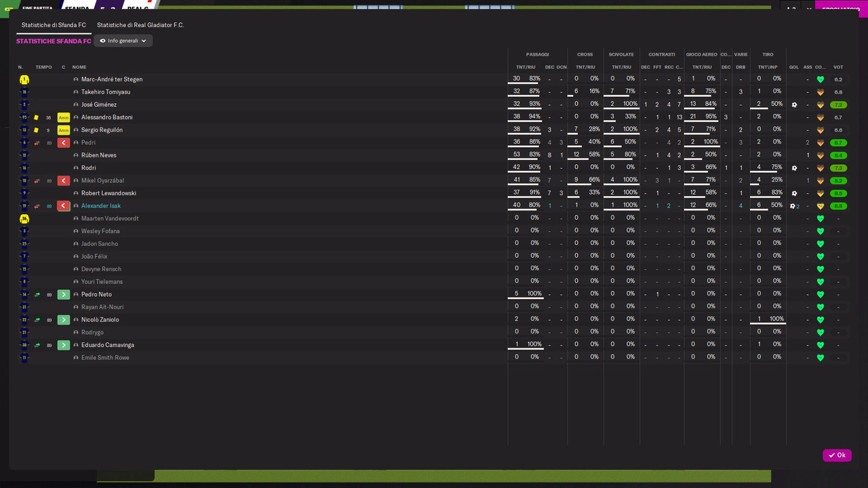Click Marc-André ter Stegen's yellow goalkeeper shirt icon
The image size is (868, 488).
click(x=24, y=79)
